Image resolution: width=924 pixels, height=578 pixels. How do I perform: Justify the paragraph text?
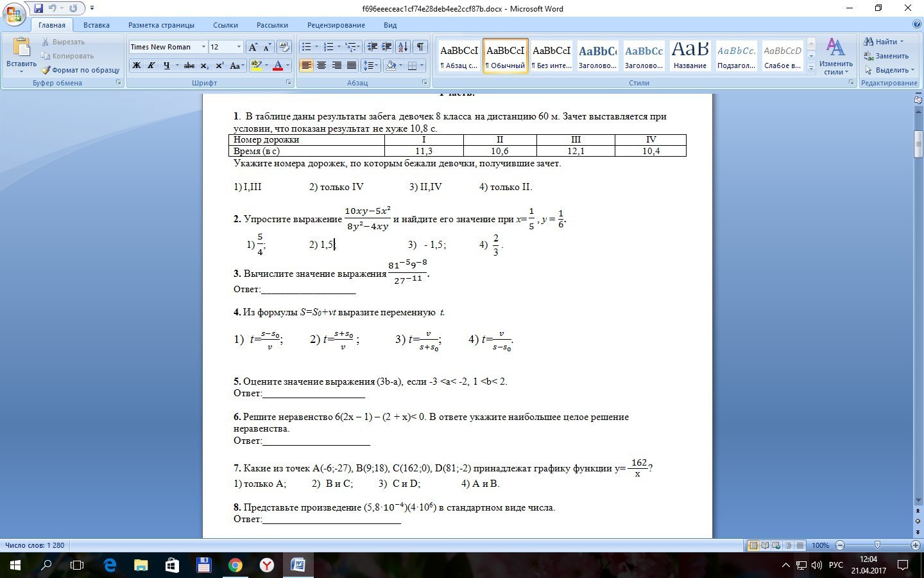352,66
